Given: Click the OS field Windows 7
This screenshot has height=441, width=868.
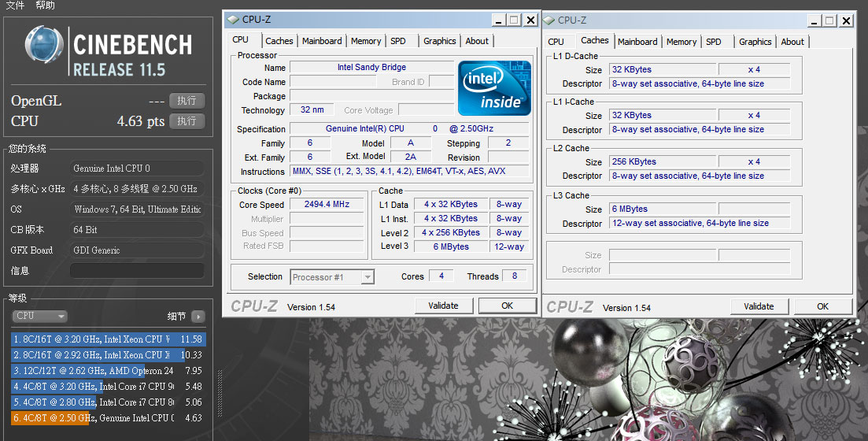Looking at the screenshot, I should (x=137, y=209).
